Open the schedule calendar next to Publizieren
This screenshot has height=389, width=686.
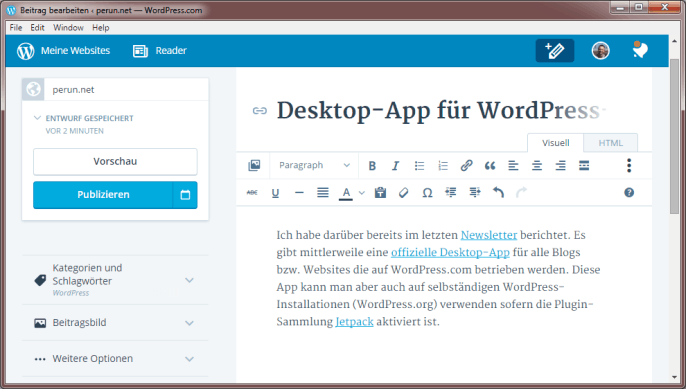(x=185, y=195)
